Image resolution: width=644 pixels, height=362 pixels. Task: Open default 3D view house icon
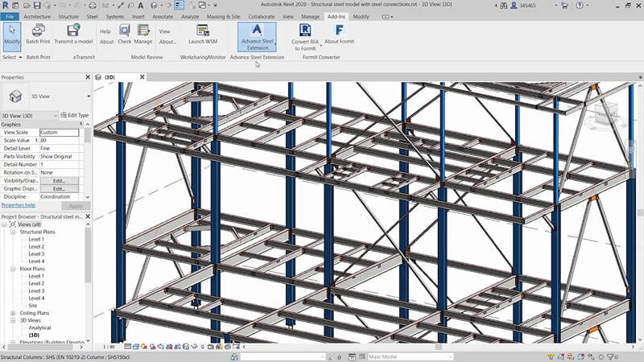point(154,6)
